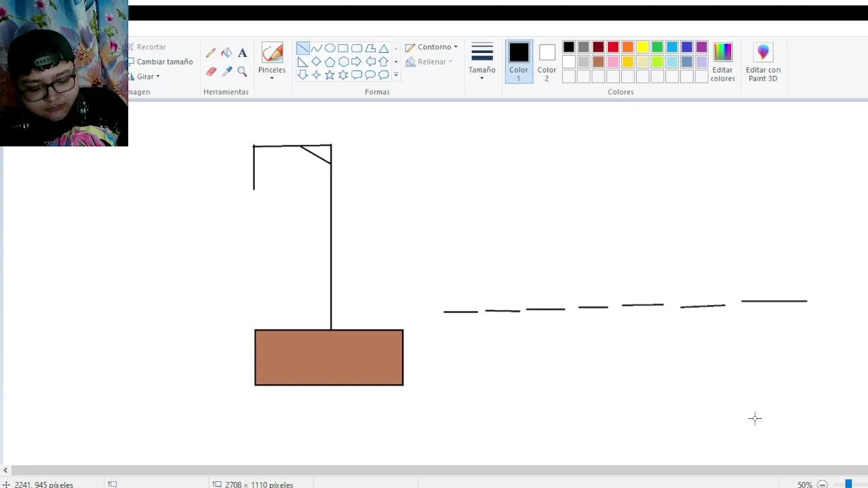Pick the indigo color swatch

[687, 47]
